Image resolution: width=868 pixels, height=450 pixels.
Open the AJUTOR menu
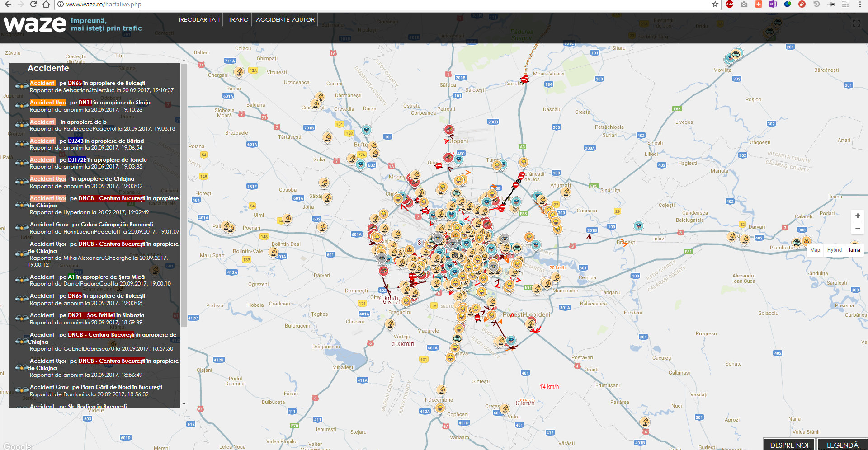click(x=303, y=19)
